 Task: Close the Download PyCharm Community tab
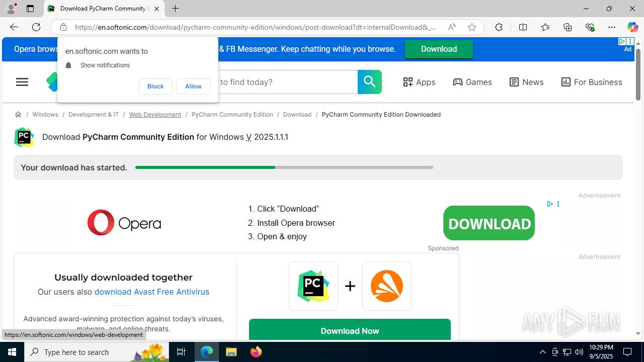click(156, 9)
